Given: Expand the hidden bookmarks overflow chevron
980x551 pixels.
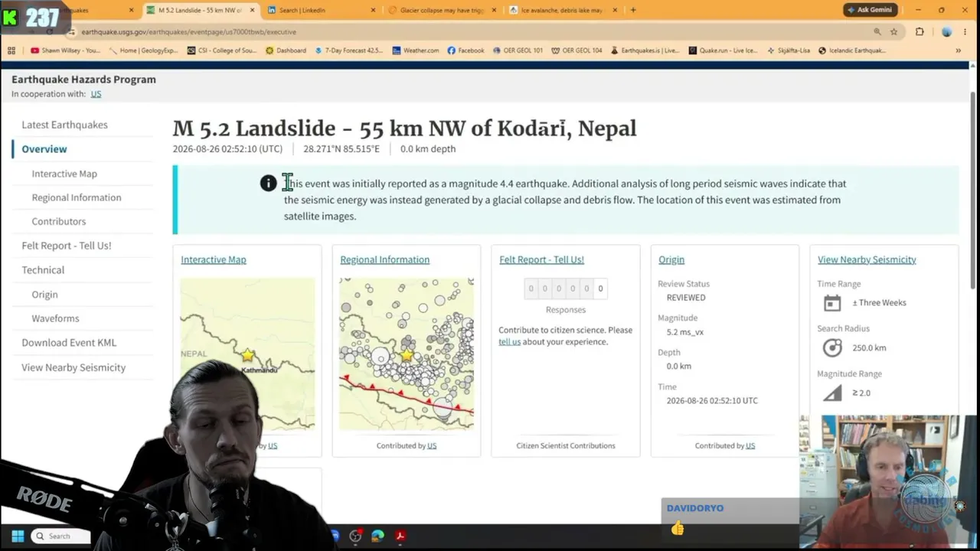Looking at the screenshot, I should (958, 51).
